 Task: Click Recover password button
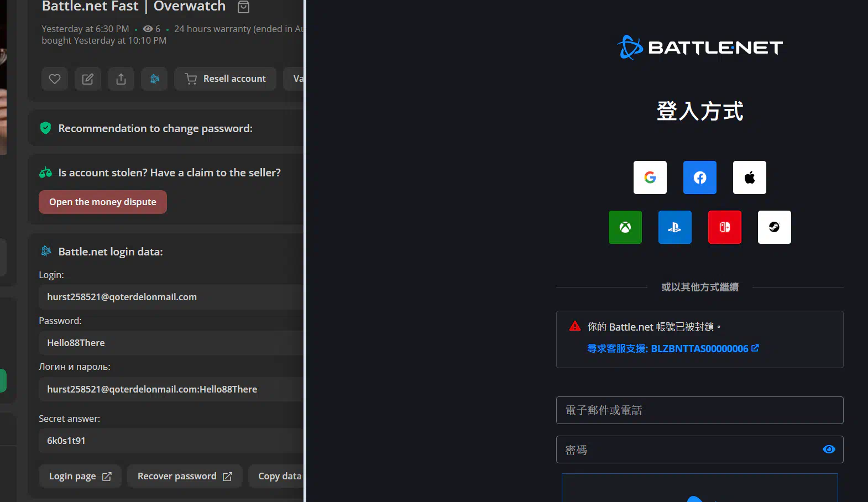[x=185, y=476]
